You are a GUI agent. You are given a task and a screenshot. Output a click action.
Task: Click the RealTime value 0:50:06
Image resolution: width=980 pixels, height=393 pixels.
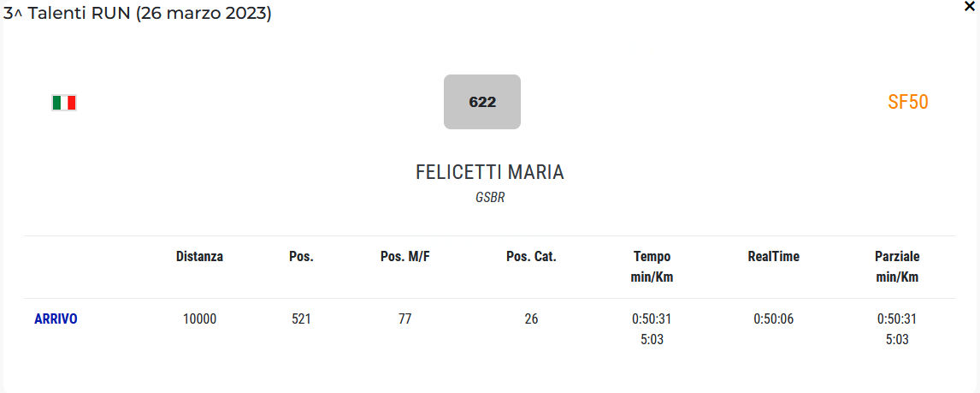click(x=773, y=319)
